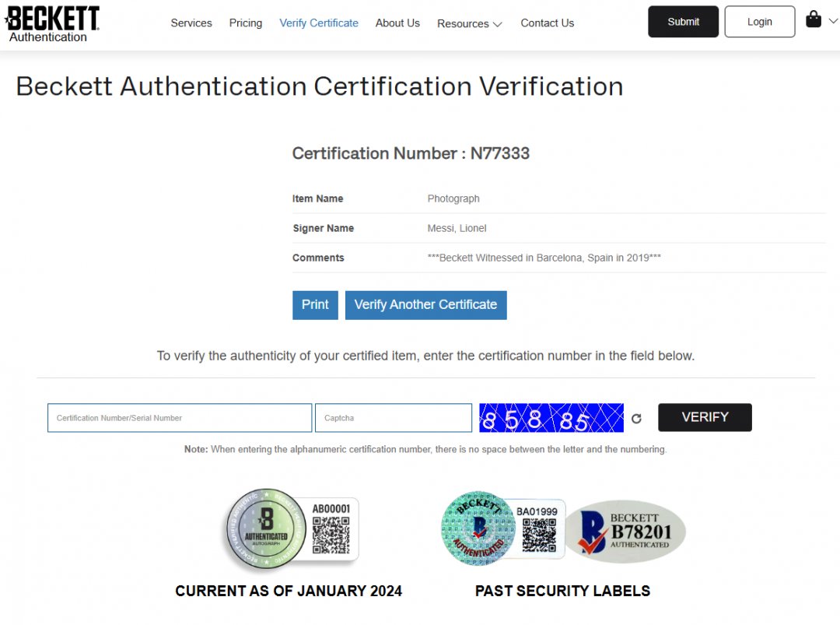Select the Certification Number : N77333 heading
The width and height of the screenshot is (840, 625).
coord(411,153)
